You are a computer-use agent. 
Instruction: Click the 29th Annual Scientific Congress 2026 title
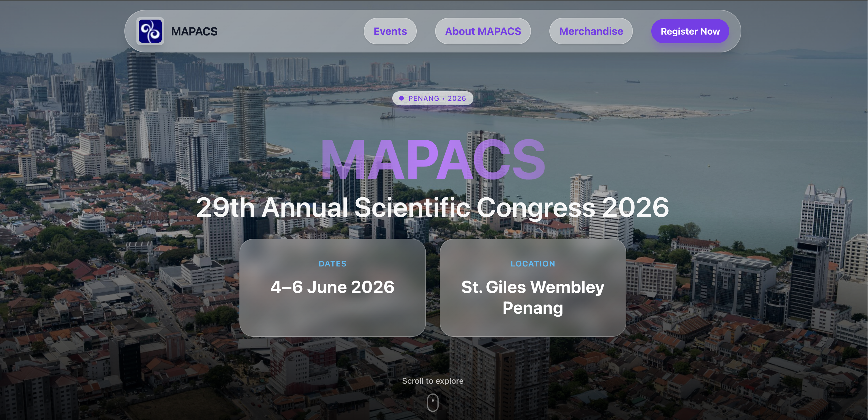click(433, 207)
